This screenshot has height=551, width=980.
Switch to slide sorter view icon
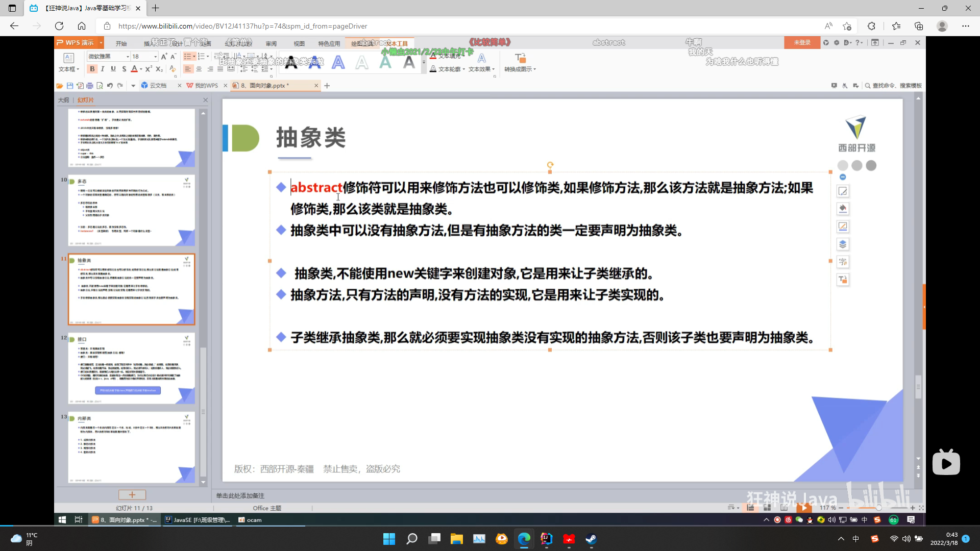coord(767,508)
